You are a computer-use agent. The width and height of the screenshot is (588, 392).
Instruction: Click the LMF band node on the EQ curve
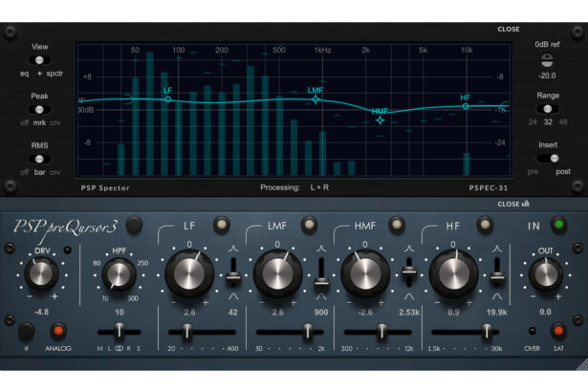(x=316, y=99)
